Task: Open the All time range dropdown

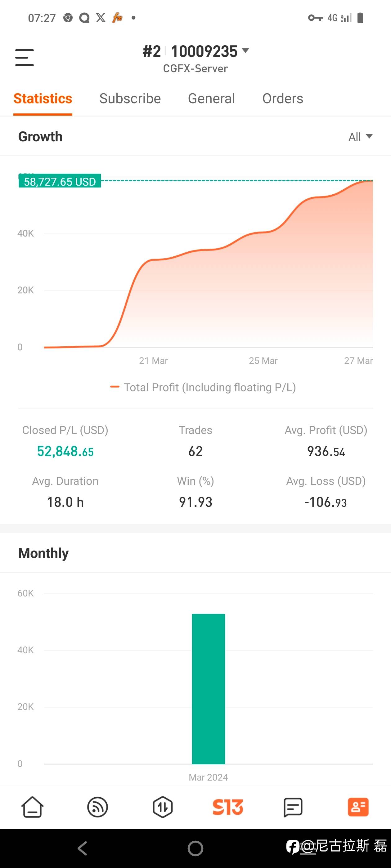Action: pyautogui.click(x=360, y=137)
